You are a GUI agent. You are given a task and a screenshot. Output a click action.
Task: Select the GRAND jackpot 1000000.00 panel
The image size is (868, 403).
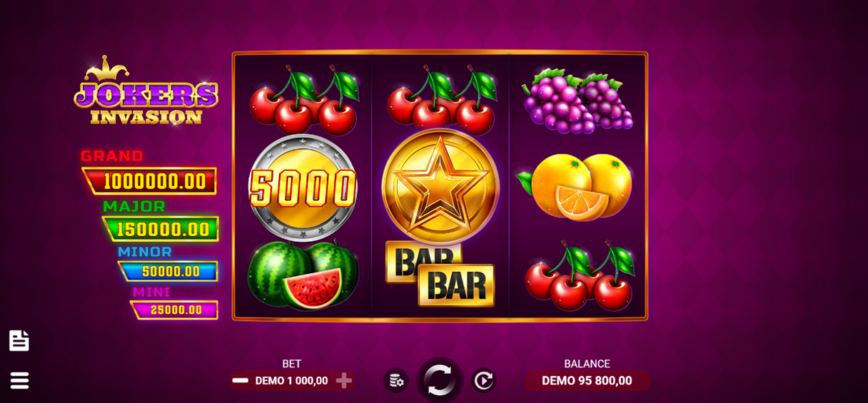pos(149,181)
